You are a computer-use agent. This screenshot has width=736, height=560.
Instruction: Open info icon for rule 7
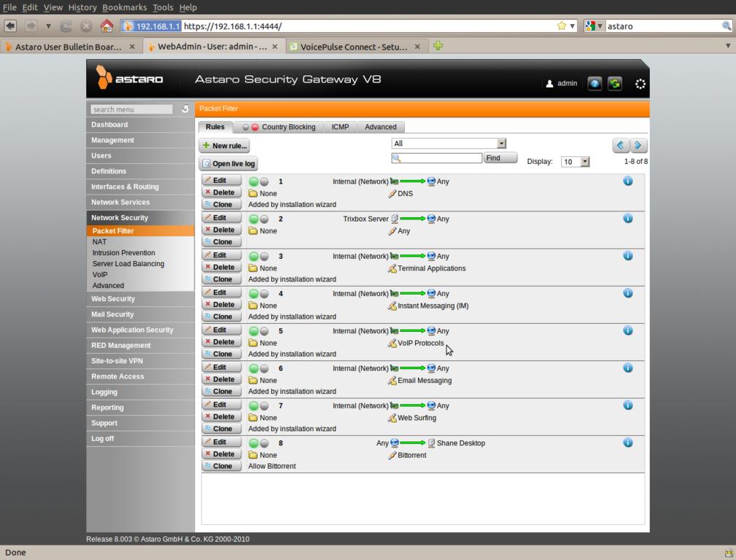tap(627, 405)
